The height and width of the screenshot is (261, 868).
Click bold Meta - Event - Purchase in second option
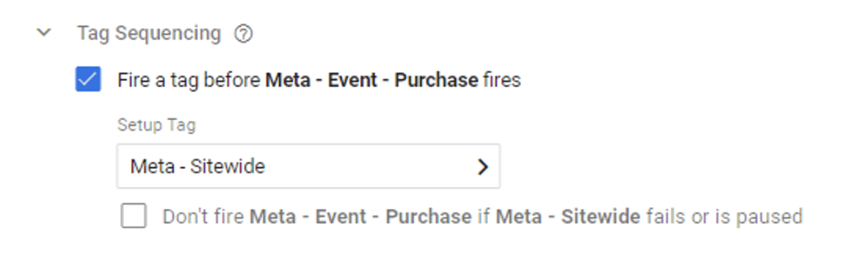pos(360,216)
